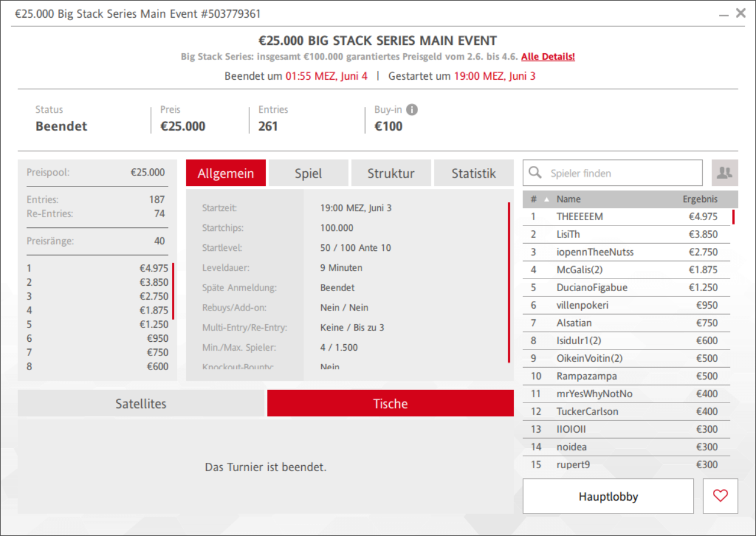This screenshot has width=756, height=536.
Task: Click the Multi-Entry Keine / Bis zu 3 value
Action: pos(352,327)
